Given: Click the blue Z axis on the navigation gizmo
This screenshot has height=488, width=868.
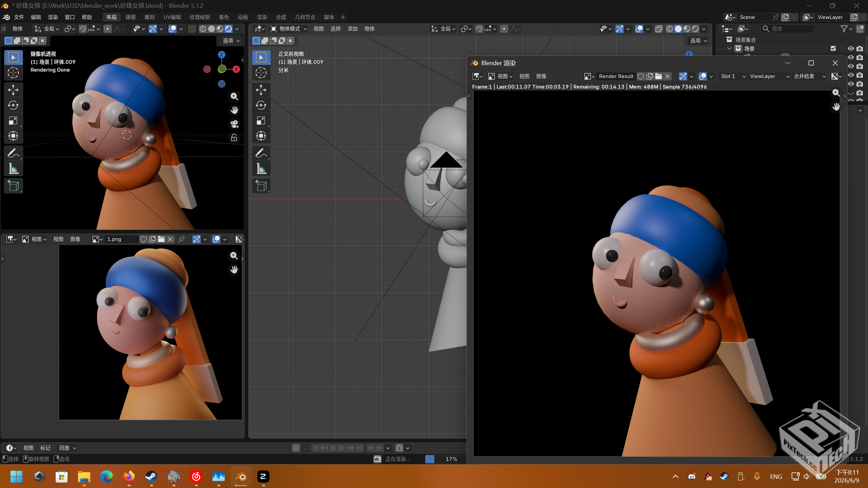Looking at the screenshot, I should [222, 55].
